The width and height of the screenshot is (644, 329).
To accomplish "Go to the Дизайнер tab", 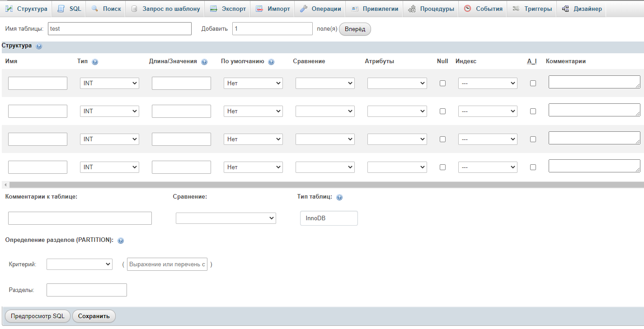I will click(582, 9).
